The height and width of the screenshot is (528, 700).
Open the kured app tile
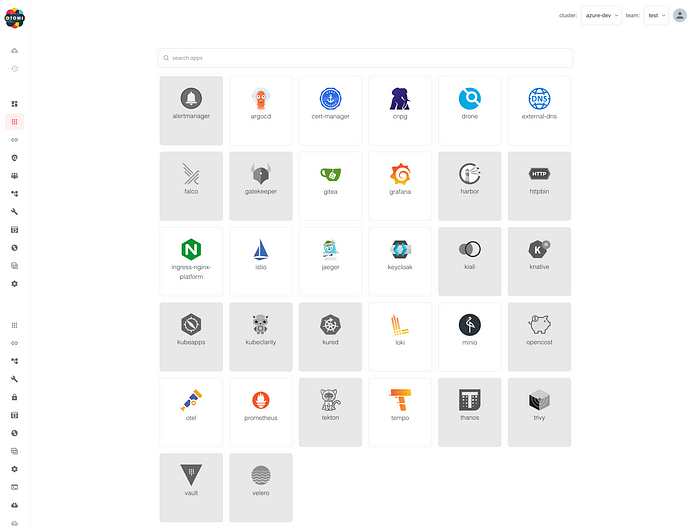[330, 337]
